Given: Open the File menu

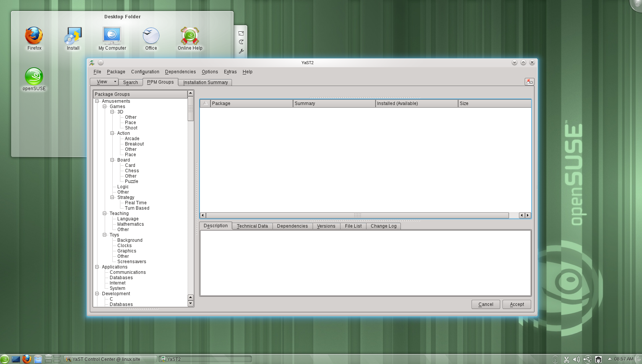Looking at the screenshot, I should pyautogui.click(x=97, y=72).
